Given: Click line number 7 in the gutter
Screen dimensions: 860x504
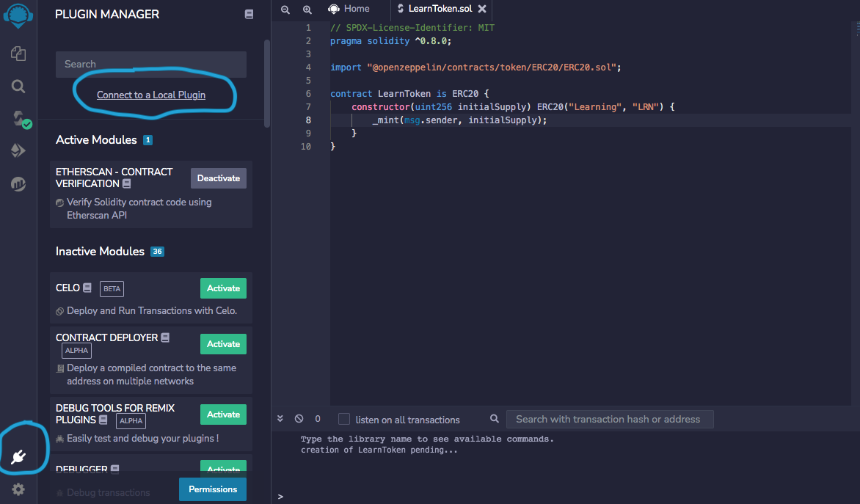Looking at the screenshot, I should [308, 107].
